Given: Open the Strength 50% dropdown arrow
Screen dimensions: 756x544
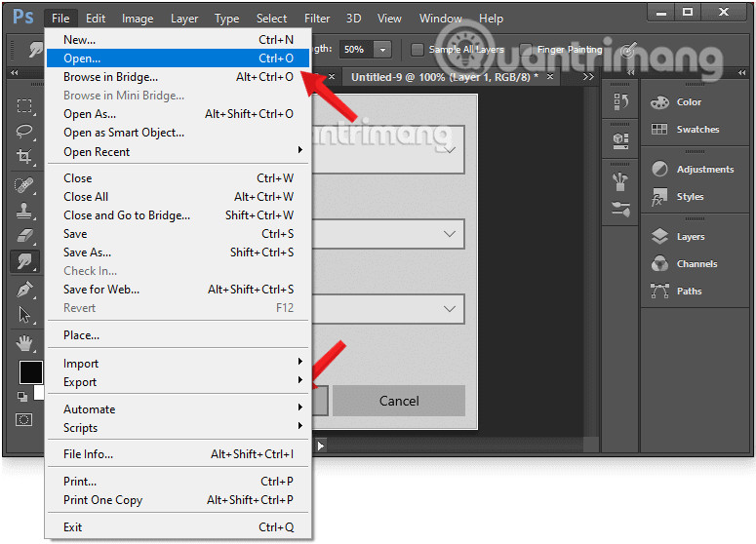Looking at the screenshot, I should pyautogui.click(x=382, y=50).
